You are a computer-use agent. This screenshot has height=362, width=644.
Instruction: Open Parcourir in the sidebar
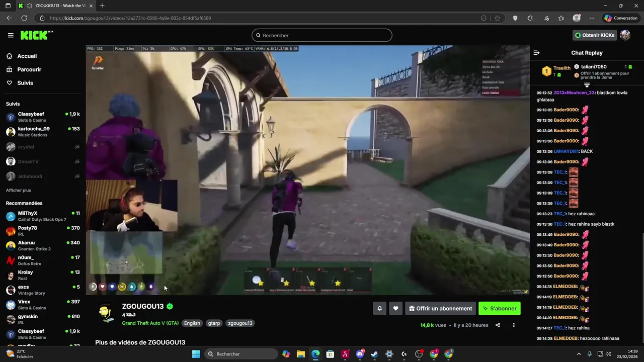coord(29,69)
